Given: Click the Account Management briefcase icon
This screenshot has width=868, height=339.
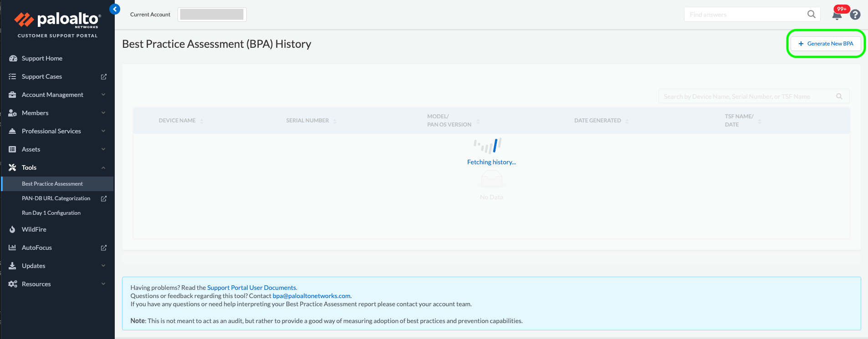Looking at the screenshot, I should (x=12, y=95).
